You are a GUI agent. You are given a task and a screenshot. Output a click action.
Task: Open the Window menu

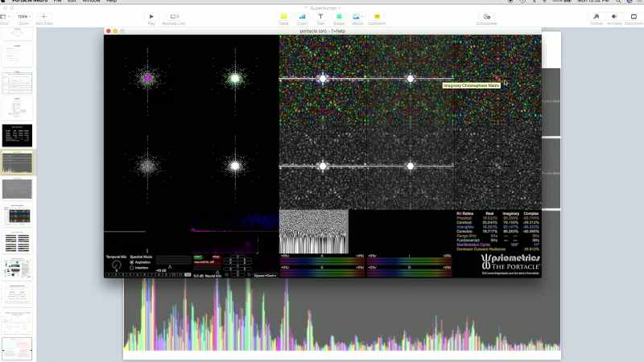(x=91, y=2)
